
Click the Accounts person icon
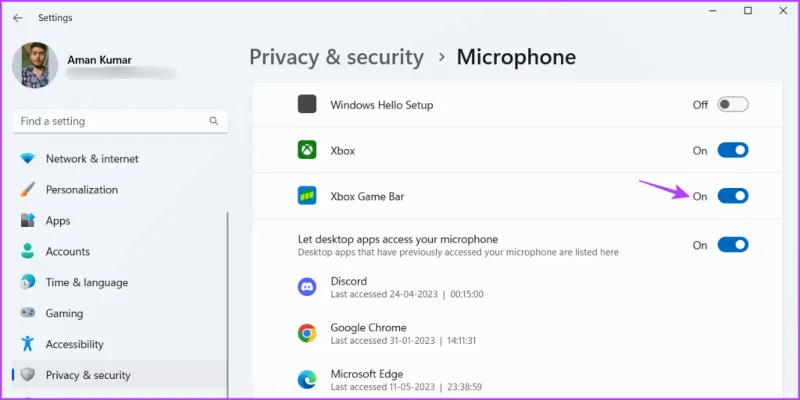[28, 251]
